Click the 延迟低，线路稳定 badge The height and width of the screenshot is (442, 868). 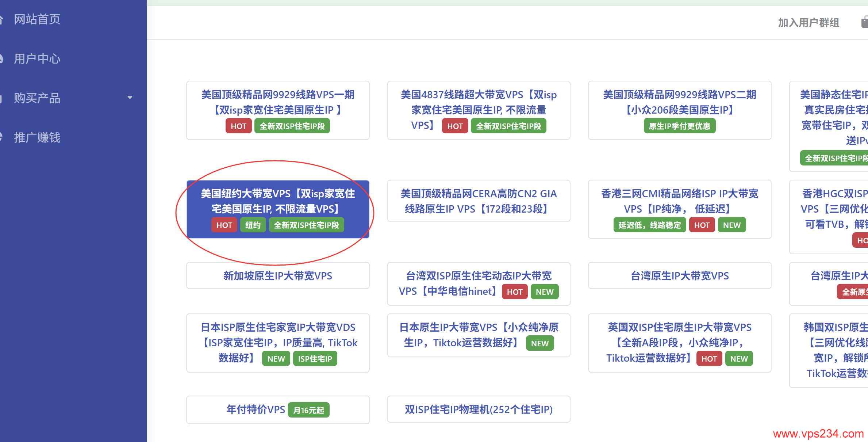coord(650,225)
